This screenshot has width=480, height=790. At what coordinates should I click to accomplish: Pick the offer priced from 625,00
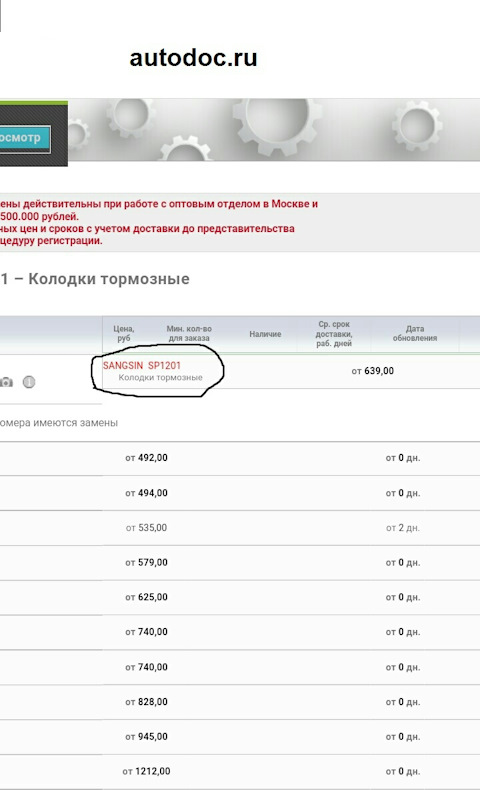point(240,597)
